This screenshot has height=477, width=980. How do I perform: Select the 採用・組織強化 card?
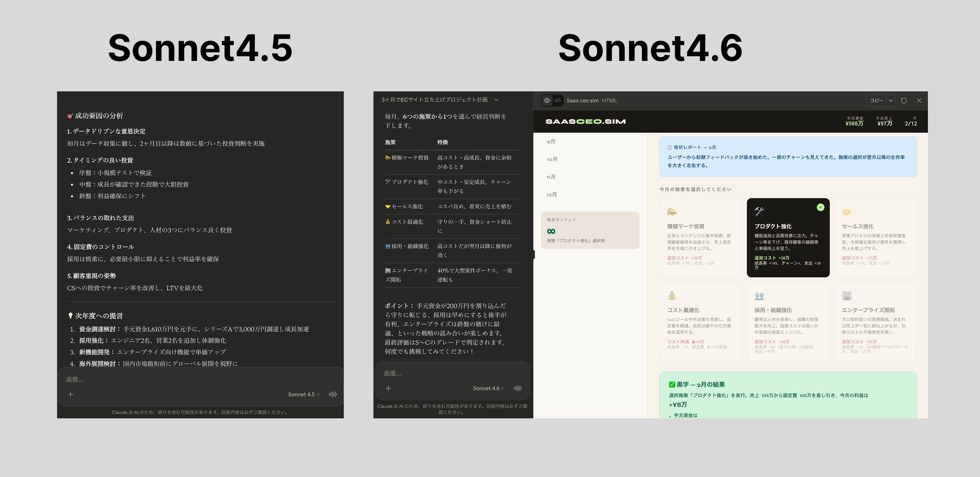coord(788,321)
